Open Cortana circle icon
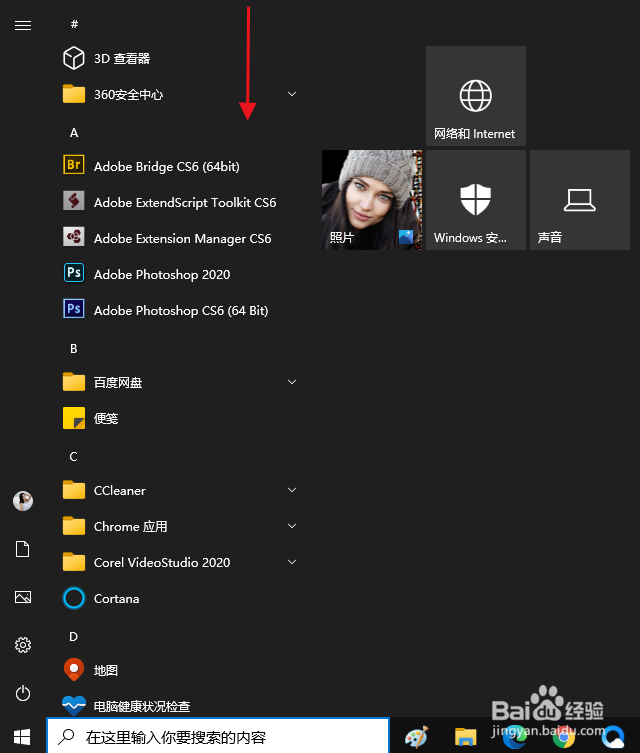Image resolution: width=640 pixels, height=753 pixels. click(73, 598)
